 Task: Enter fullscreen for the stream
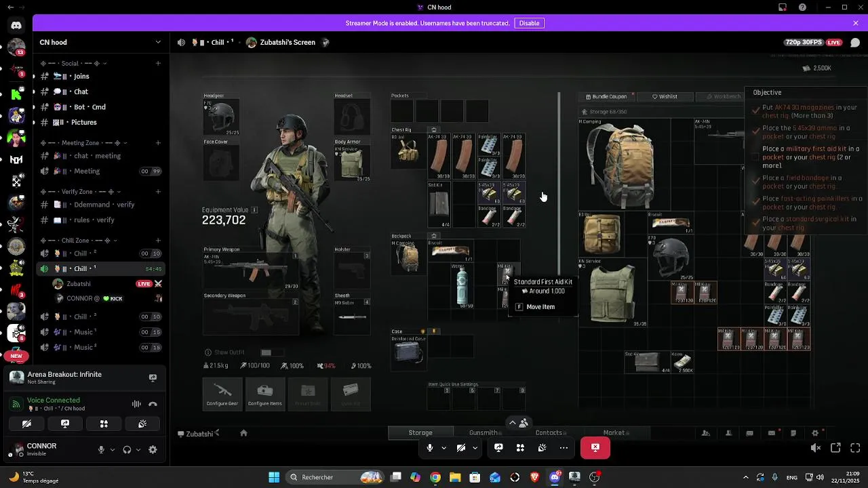tap(855, 448)
